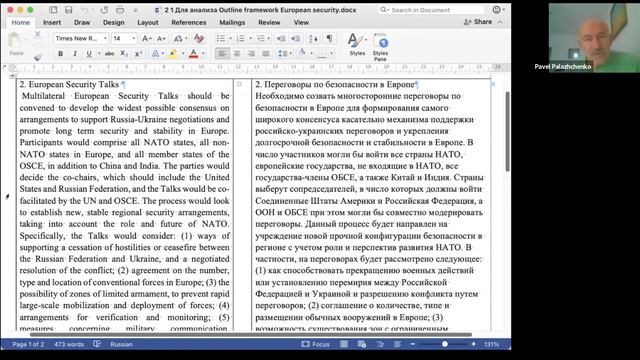
Task: Open the bullet list style dropdown
Action: tap(231, 39)
